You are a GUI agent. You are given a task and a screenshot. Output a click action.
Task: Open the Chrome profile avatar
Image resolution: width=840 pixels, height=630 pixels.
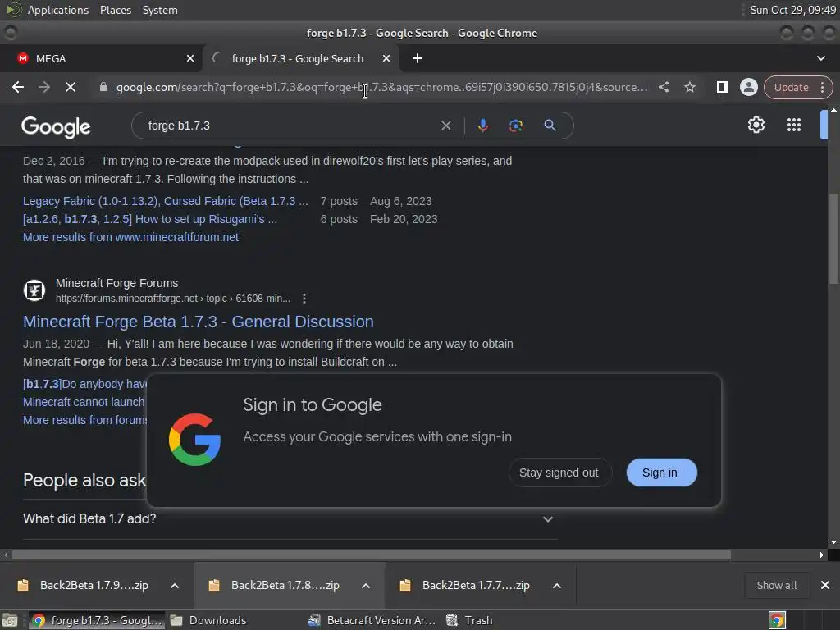748,87
